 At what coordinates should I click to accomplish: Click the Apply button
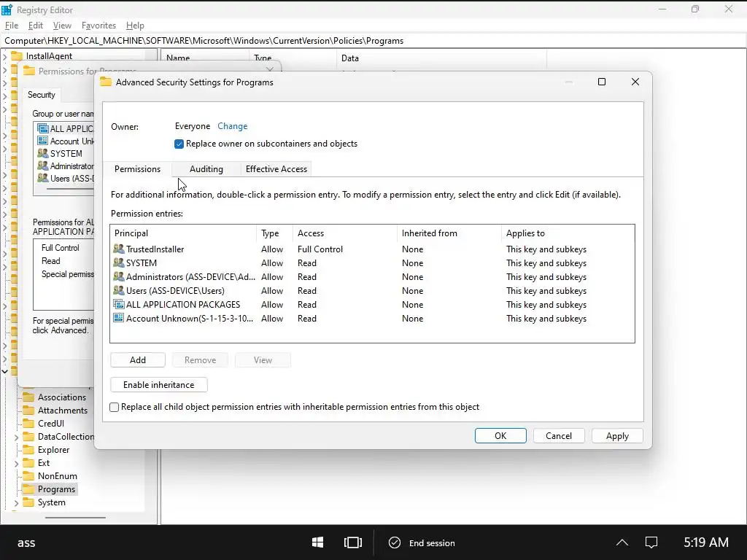coord(617,436)
